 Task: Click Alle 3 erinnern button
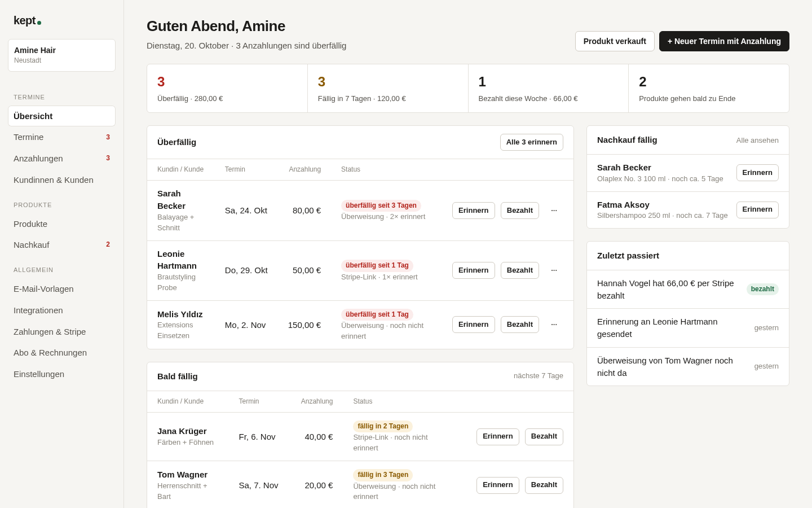click(x=531, y=142)
